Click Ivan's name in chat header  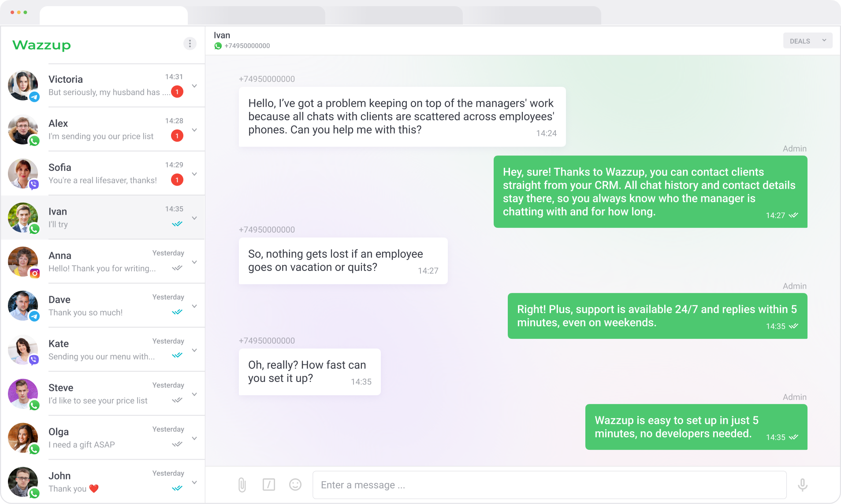[222, 35]
